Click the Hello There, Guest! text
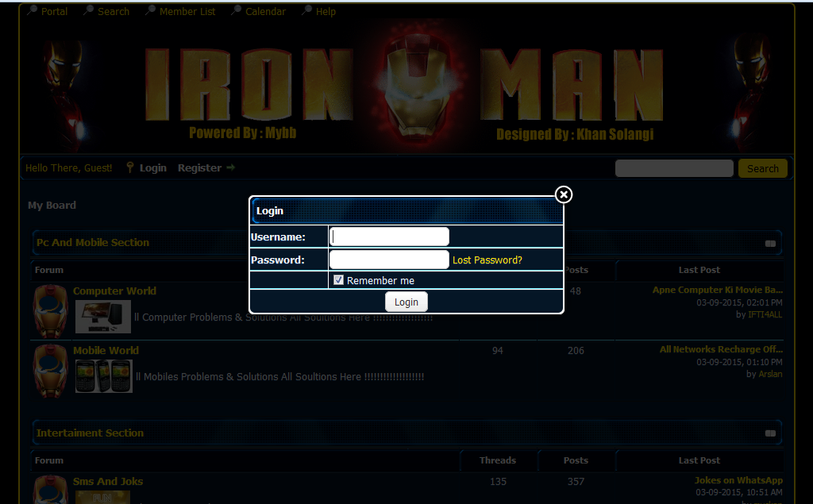The image size is (813, 504). tap(69, 168)
